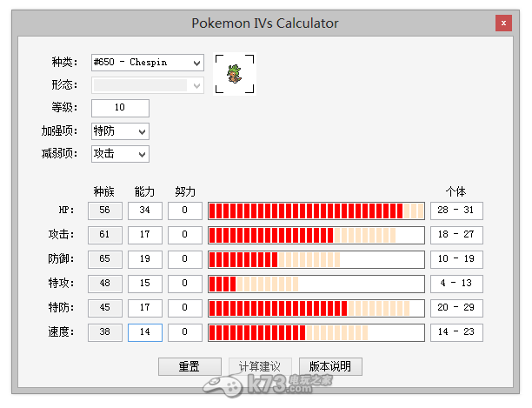Click the 特防 能力 field showing 17

point(145,308)
